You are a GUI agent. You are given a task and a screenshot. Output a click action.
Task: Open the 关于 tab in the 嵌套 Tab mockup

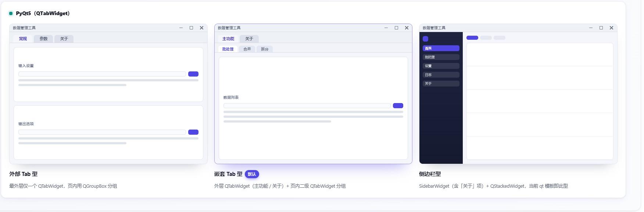[249, 39]
